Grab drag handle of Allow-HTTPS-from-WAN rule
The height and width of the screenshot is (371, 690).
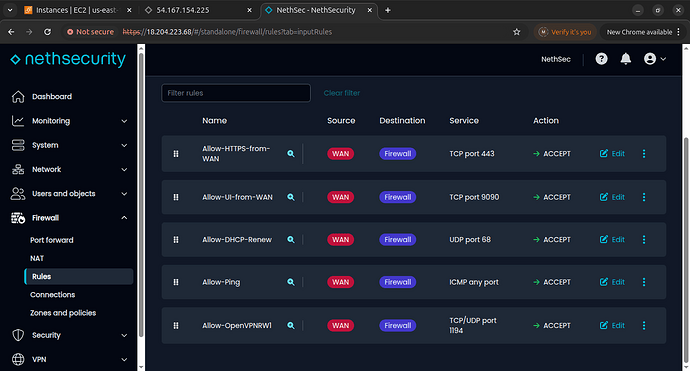click(176, 154)
